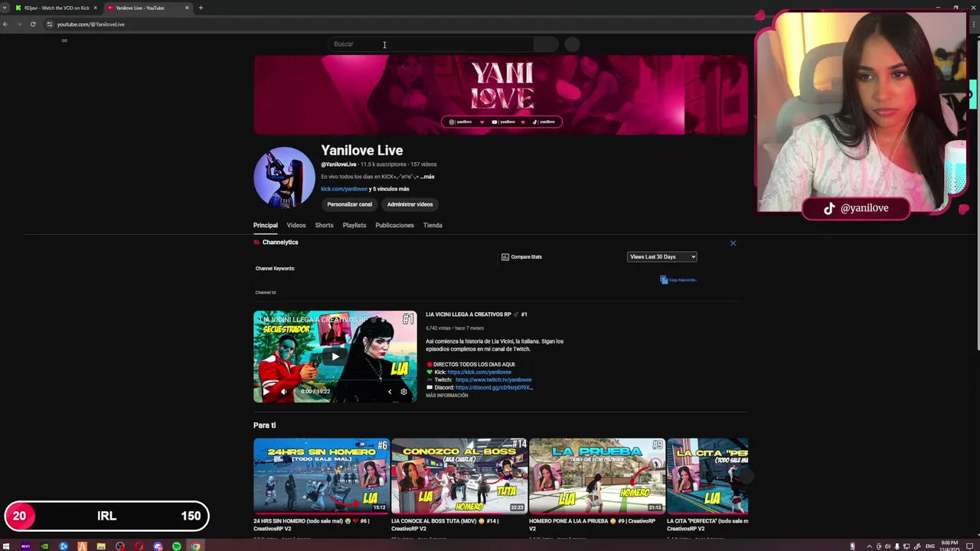Show hidden system tray icons chevron
Viewport: 980px width, 551px height.
tap(869, 546)
